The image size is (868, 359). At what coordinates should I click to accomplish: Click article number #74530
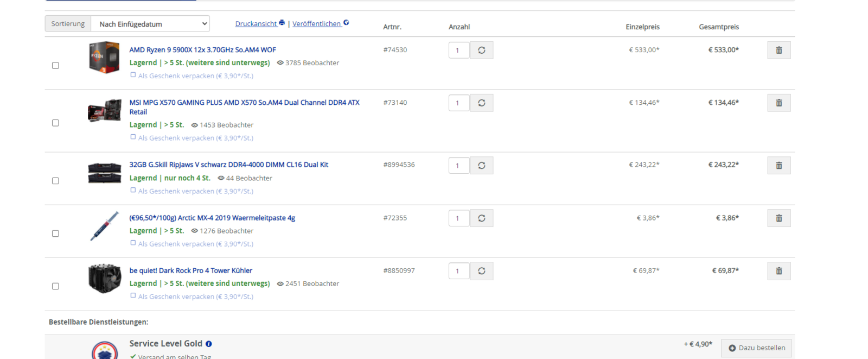pyautogui.click(x=395, y=50)
